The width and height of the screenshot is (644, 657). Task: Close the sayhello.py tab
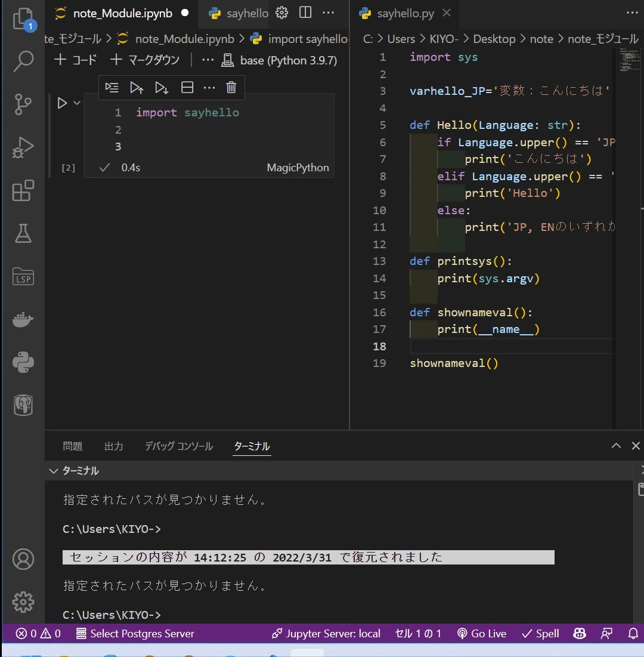click(447, 13)
